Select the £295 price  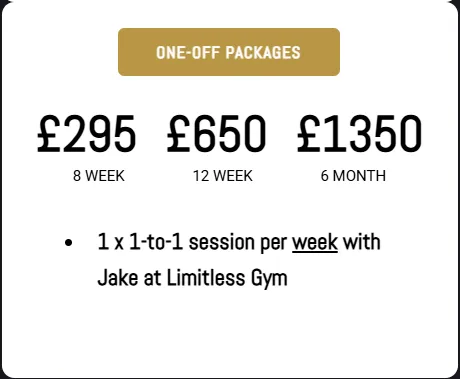pos(86,133)
